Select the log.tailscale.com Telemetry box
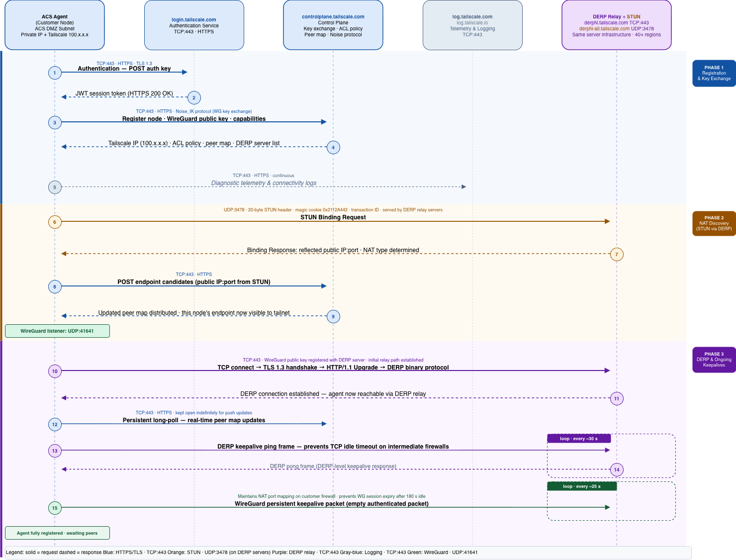Screen dimensions: 736x560 click(472, 25)
